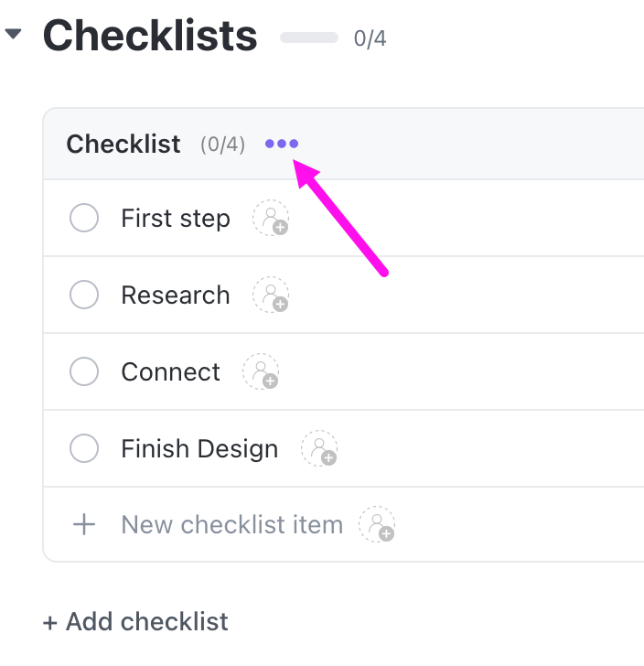
Task: Click the Checklist title name
Action: (x=123, y=144)
